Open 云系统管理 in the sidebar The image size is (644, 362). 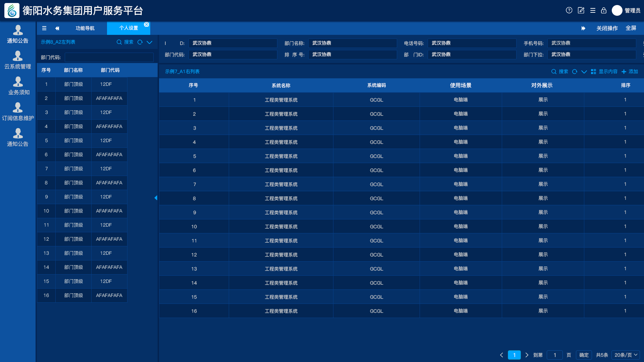click(x=18, y=60)
